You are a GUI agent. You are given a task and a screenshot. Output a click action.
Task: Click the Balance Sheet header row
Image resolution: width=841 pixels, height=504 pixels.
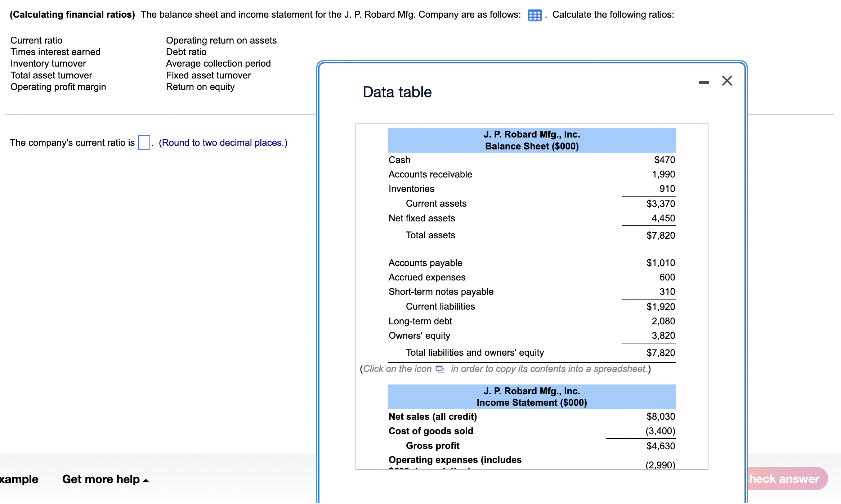click(x=532, y=140)
